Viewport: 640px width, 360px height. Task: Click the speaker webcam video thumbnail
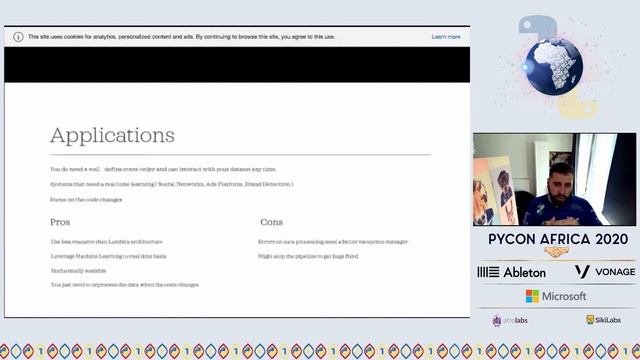554,179
